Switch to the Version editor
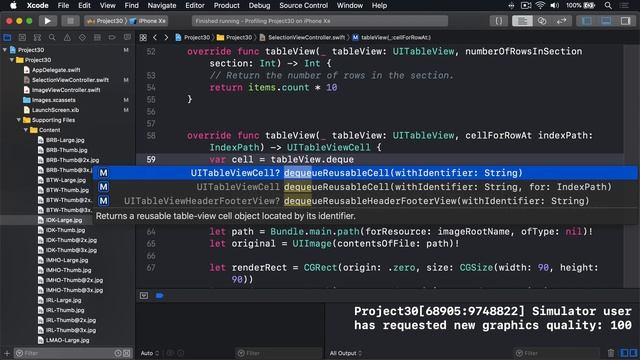 point(562,21)
